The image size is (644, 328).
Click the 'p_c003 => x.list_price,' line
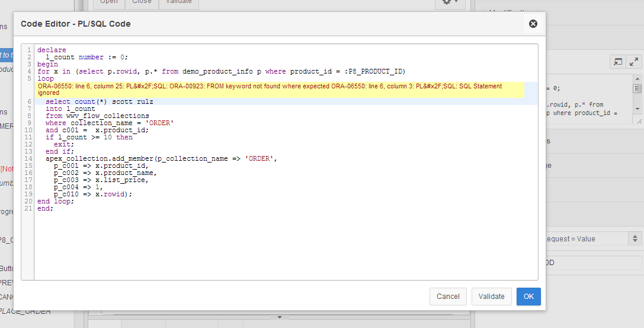(101, 180)
